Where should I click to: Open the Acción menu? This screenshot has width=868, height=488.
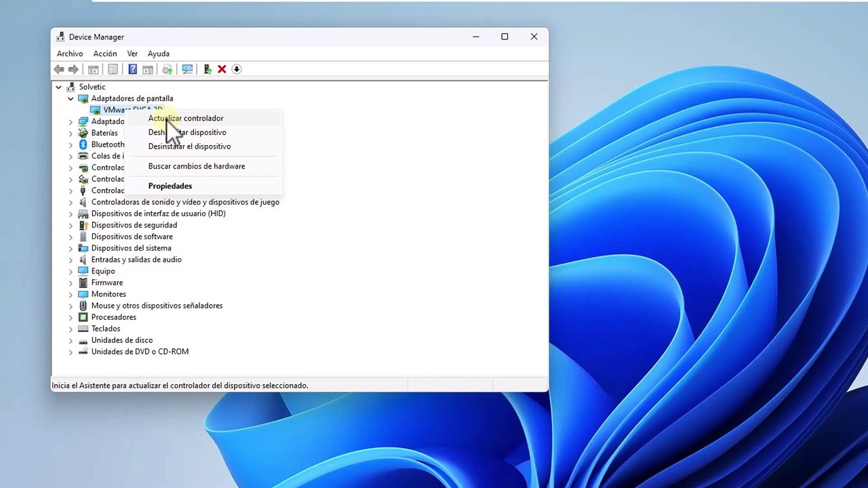[105, 54]
